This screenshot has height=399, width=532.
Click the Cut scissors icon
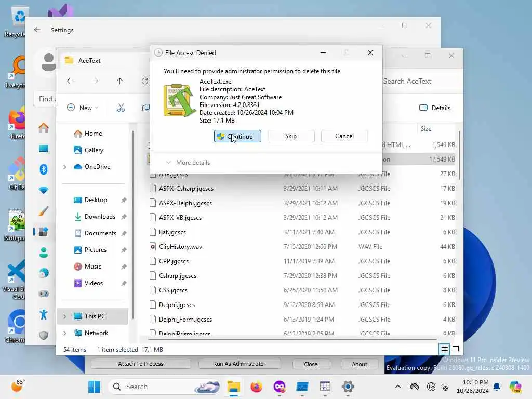(x=121, y=108)
